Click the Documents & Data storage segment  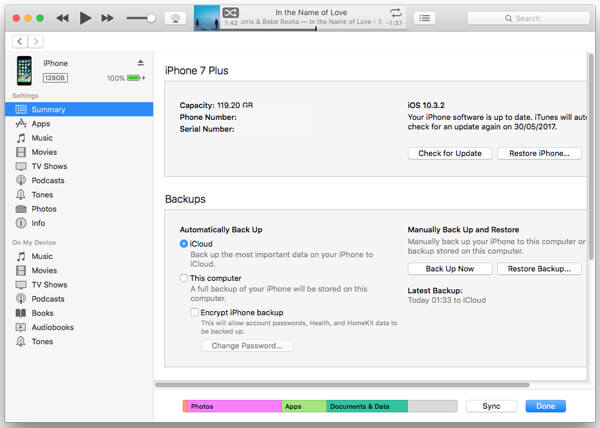(367, 406)
